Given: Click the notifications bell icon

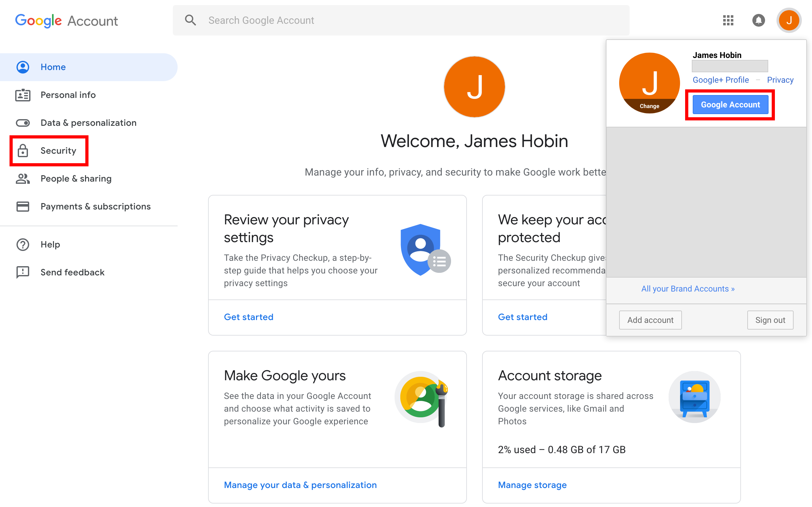Looking at the screenshot, I should click(x=758, y=21).
